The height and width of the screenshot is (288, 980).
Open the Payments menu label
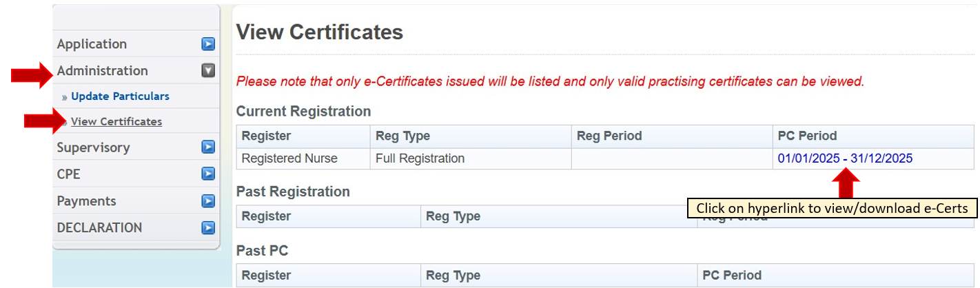pos(86,201)
